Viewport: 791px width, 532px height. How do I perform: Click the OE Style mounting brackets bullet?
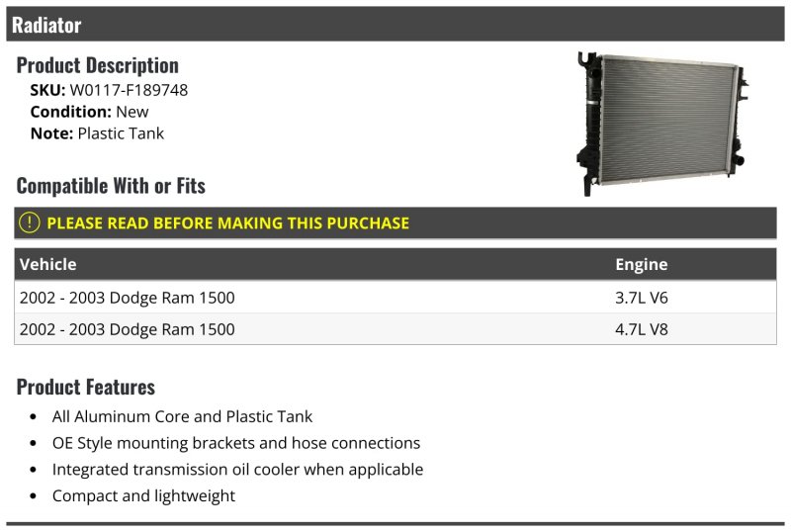[236, 443]
